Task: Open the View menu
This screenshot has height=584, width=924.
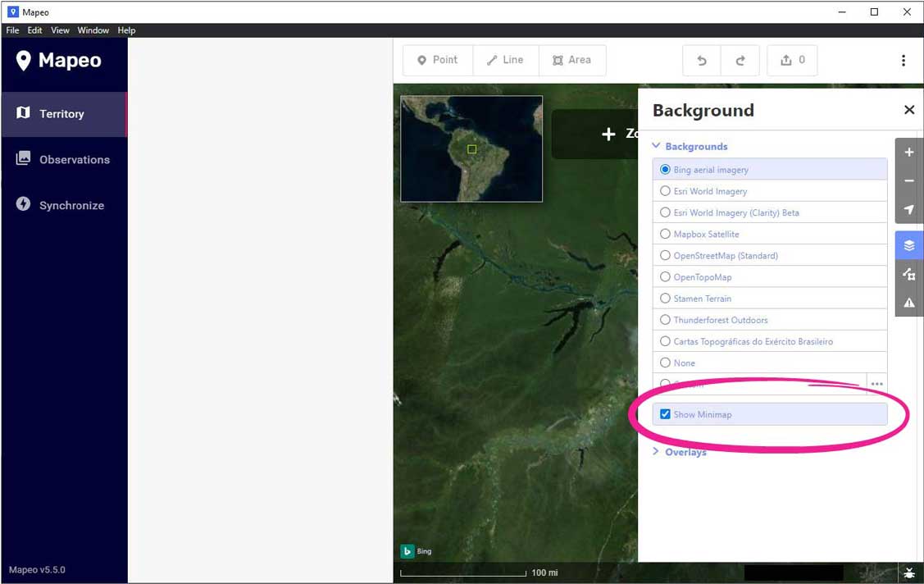Action: [x=60, y=30]
